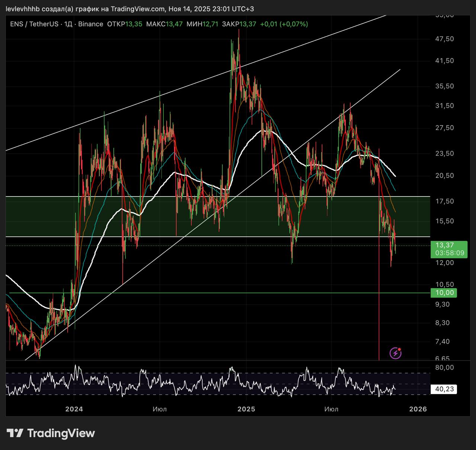
Task: Click the 47,50 price scale label
Action: 444,39
